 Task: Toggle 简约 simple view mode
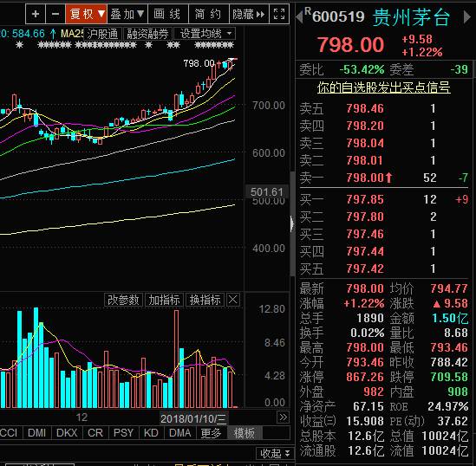click(209, 14)
